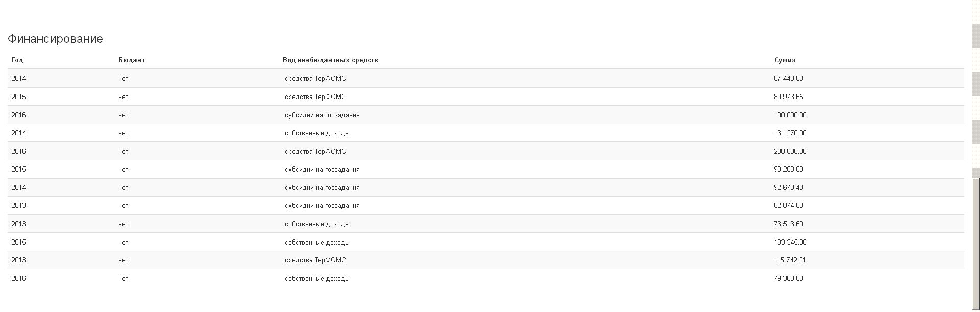Select the 62 874.88 amount cell
This screenshot has width=980, height=312.
point(788,205)
